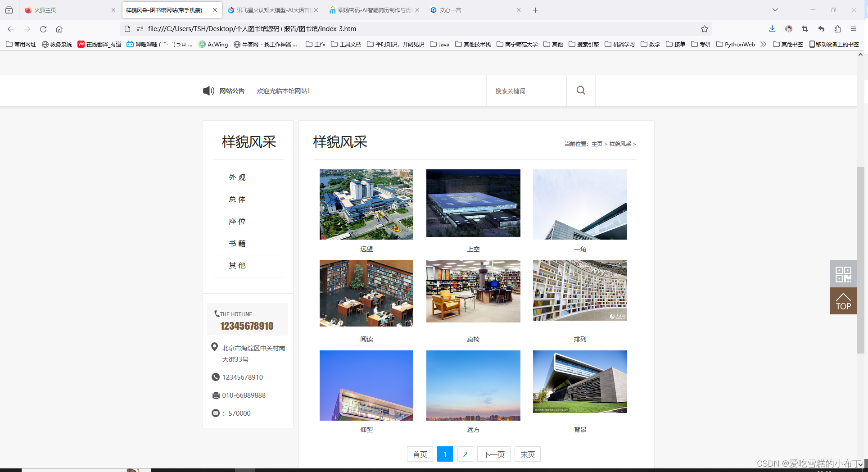Click the browser back arrow
The height and width of the screenshot is (472, 868).
10,29
